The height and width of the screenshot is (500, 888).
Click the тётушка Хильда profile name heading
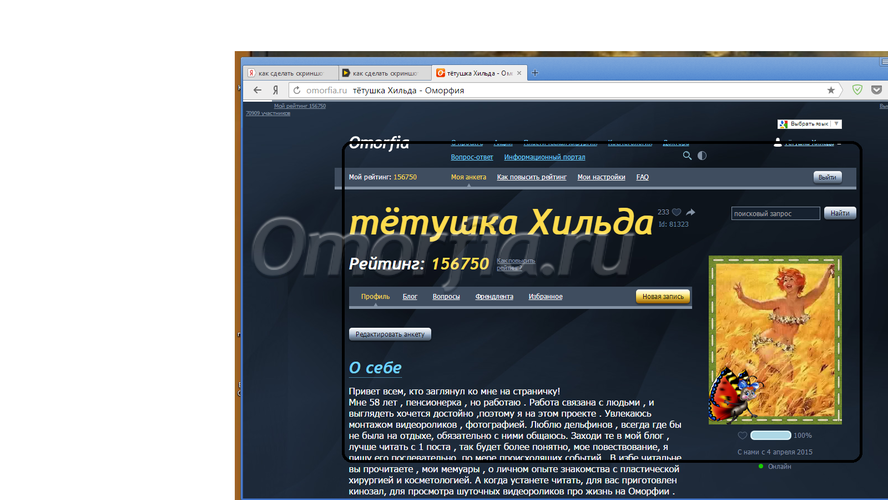[501, 223]
